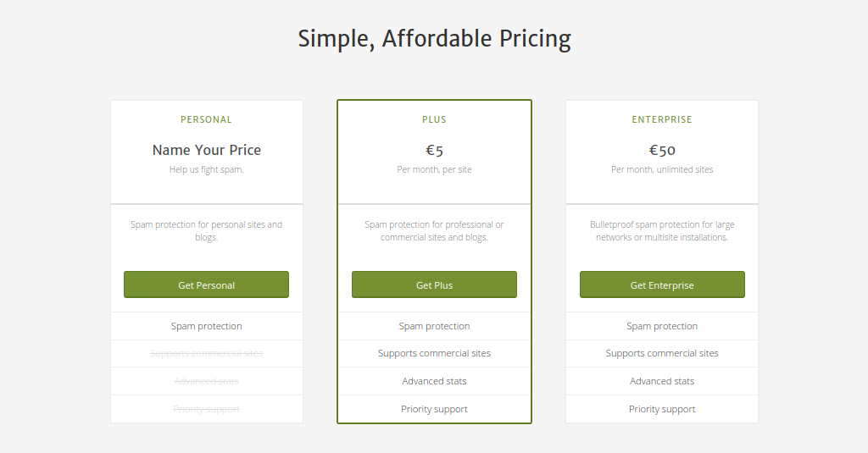Click the €50 Enterprise price
The image size is (868, 453).
click(662, 151)
